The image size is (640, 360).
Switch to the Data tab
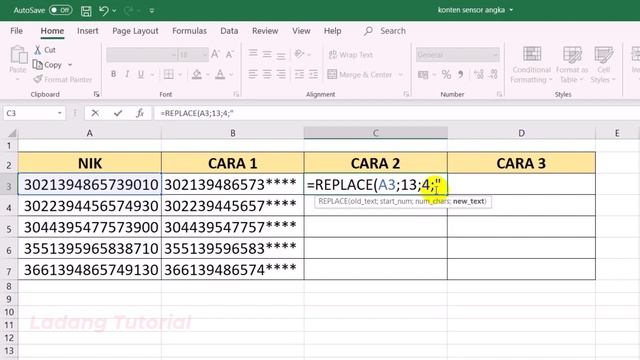(229, 31)
